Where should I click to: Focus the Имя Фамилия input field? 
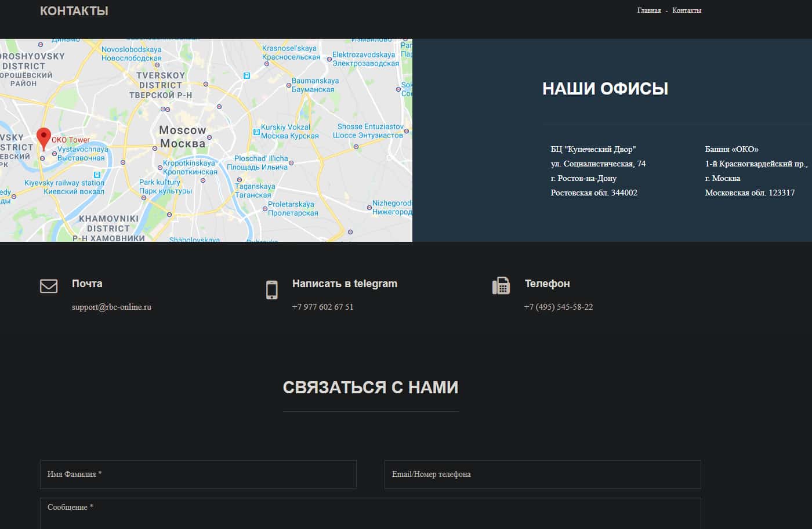pos(198,474)
